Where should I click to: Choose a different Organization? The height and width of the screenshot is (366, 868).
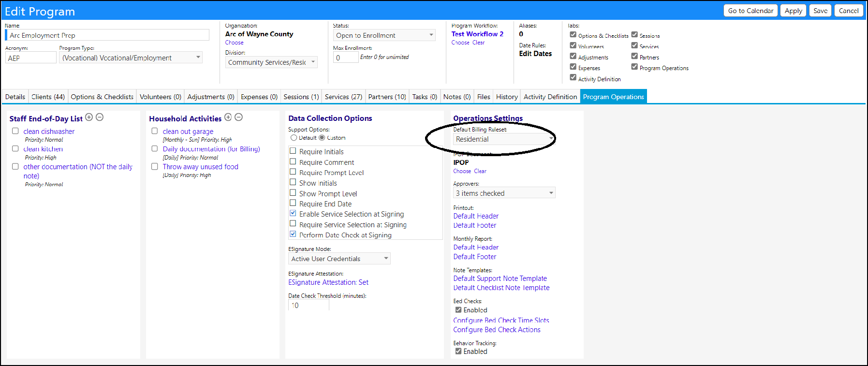coord(234,43)
